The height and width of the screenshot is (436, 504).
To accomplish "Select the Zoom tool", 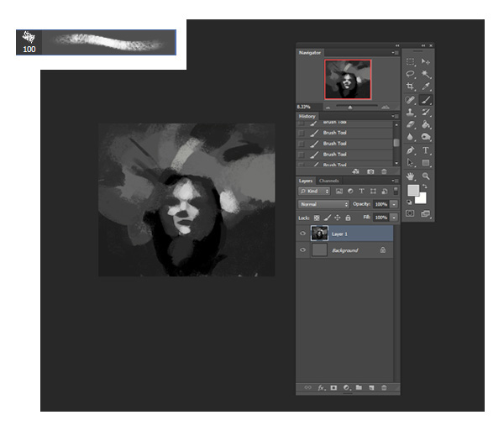I will 426,176.
